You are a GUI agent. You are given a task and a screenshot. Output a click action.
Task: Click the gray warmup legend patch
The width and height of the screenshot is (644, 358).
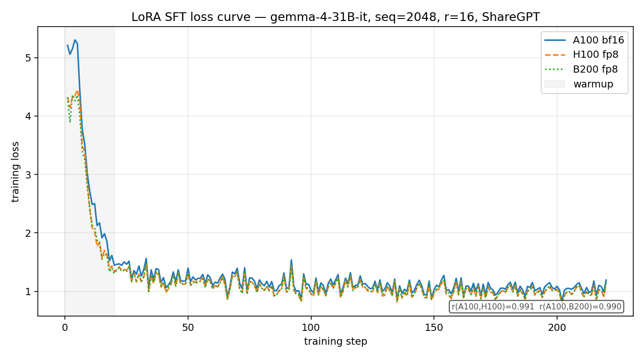(555, 84)
